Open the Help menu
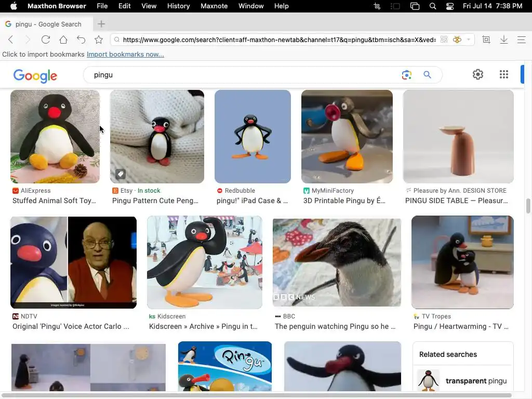Viewport: 532px width, 399px height. (x=281, y=6)
